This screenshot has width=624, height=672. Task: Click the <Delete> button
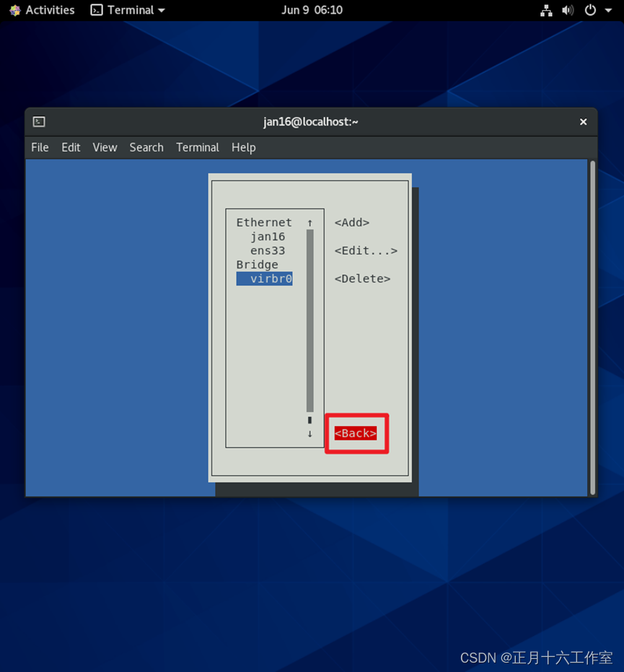click(362, 279)
